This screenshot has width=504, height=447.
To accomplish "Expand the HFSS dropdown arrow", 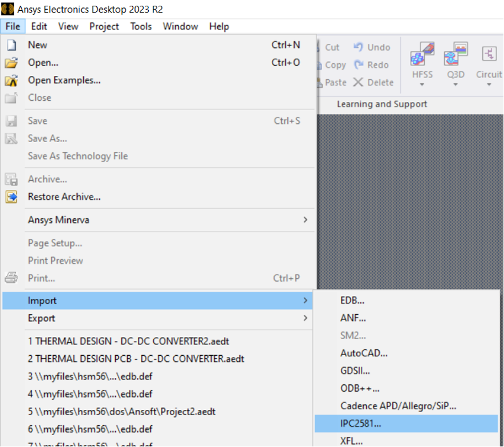I will [x=422, y=85].
